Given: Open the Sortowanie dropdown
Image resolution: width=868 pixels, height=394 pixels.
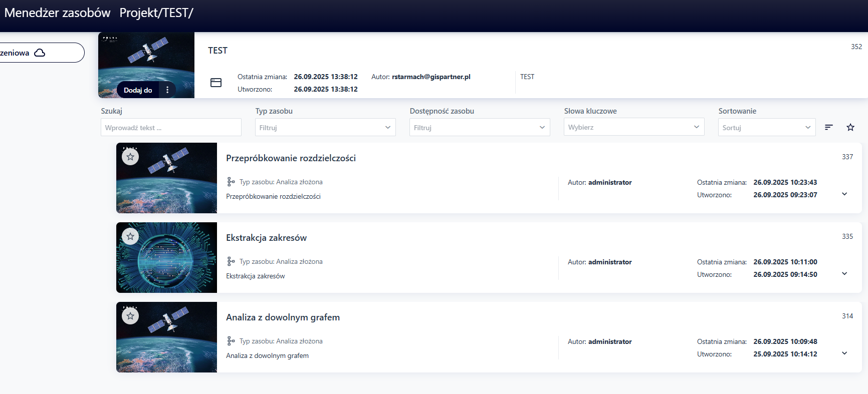Looking at the screenshot, I should [767, 127].
